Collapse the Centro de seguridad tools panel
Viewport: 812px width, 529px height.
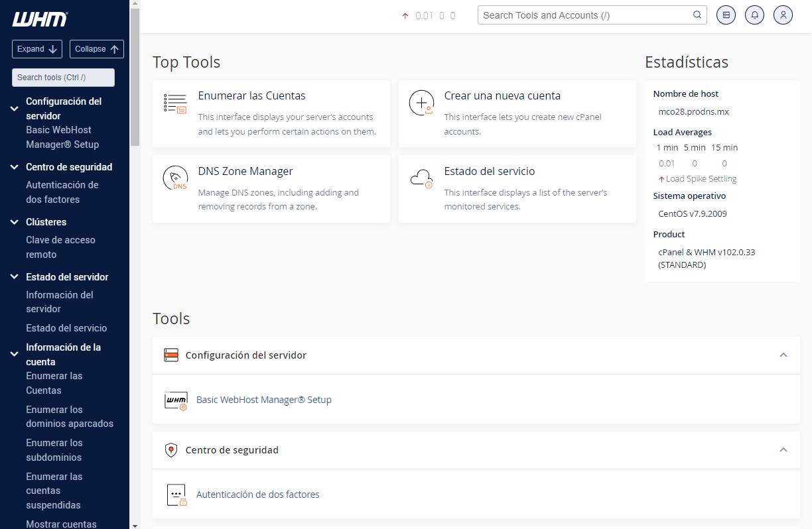783,450
